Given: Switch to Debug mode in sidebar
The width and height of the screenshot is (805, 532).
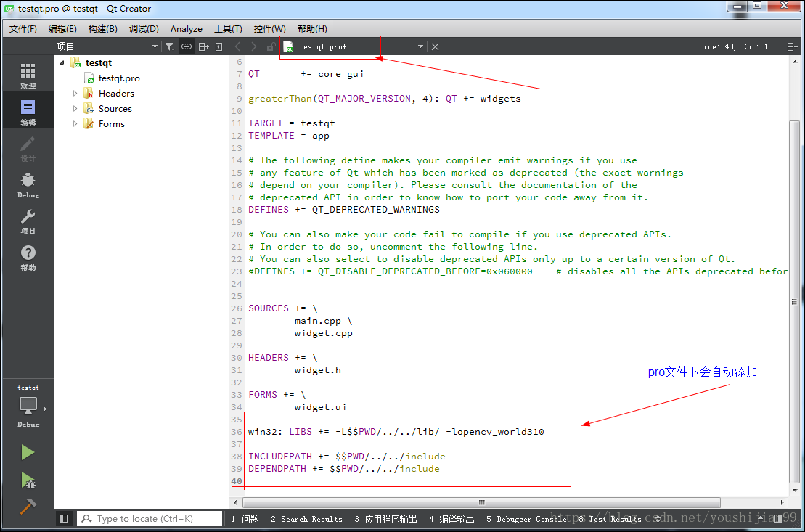Looking at the screenshot, I should pos(28,185).
